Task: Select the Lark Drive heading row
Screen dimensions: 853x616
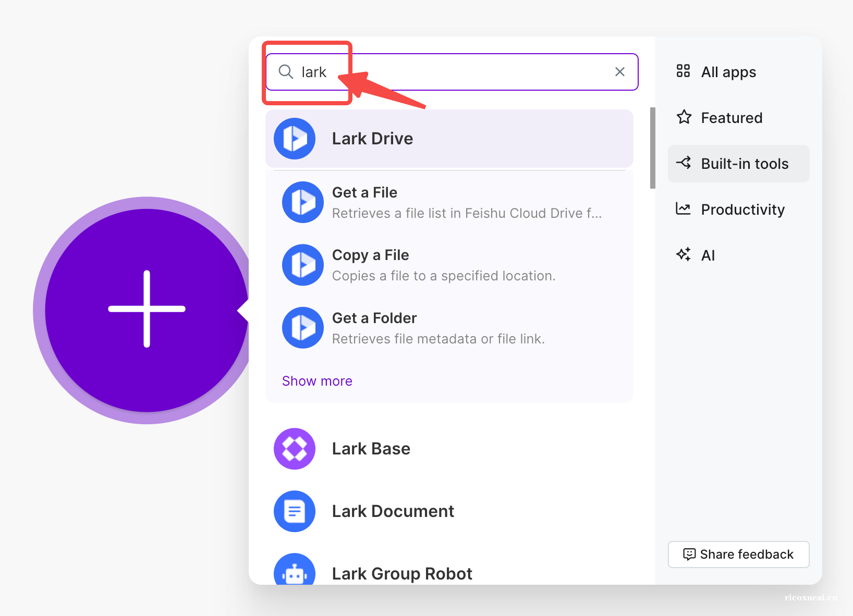Action: click(449, 139)
